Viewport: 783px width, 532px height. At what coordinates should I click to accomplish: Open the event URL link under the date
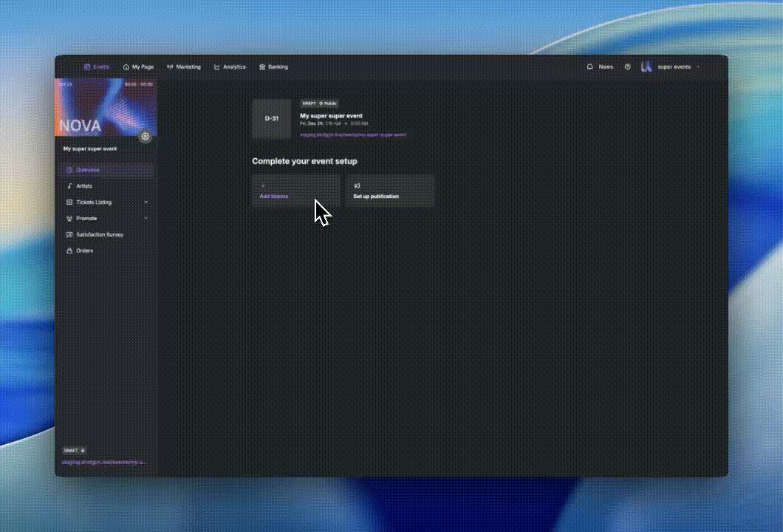(x=353, y=135)
